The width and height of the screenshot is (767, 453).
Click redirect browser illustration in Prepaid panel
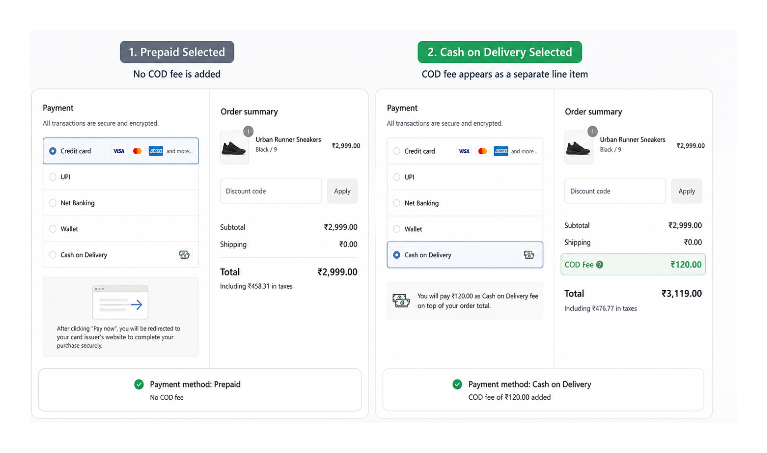coord(120,302)
